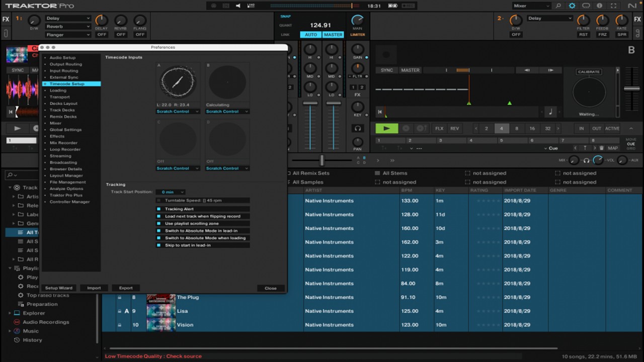This screenshot has height=362, width=644.
Task: Expand the Explorer tree node
Action: coord(10,313)
